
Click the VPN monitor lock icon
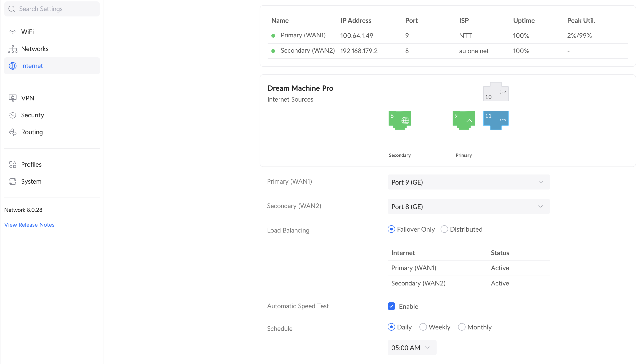pos(12,98)
